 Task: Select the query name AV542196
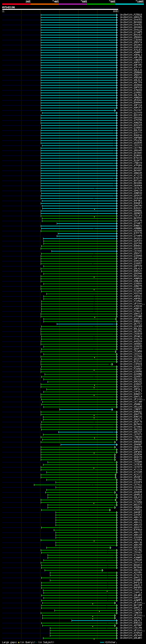point(8,7)
